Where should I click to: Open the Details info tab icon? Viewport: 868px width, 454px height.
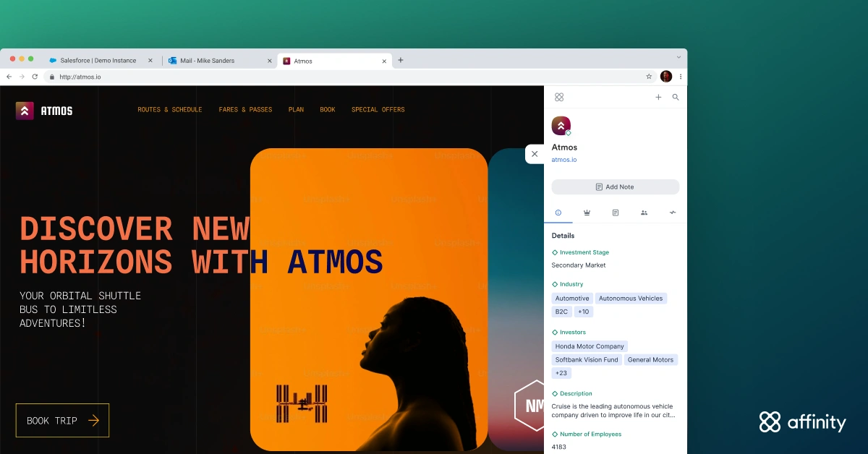pos(558,213)
